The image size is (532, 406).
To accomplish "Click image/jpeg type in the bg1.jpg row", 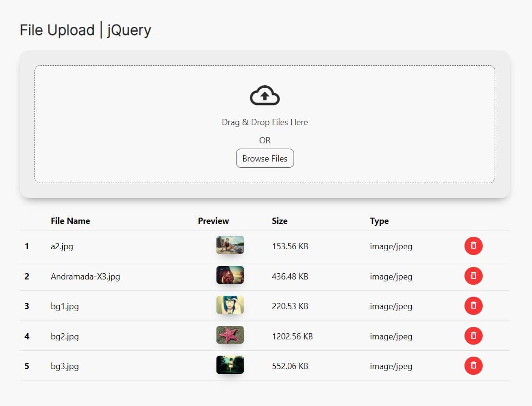I will point(391,307).
